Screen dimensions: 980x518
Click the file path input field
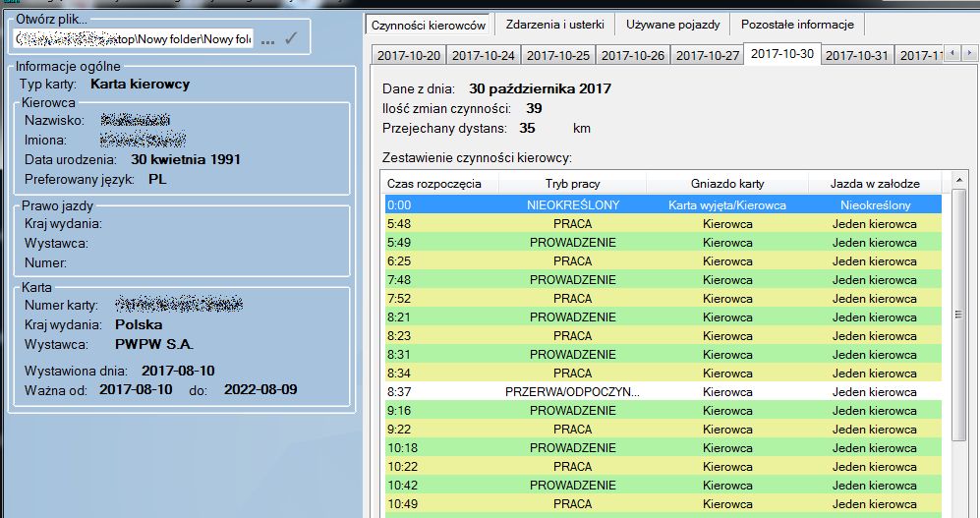click(x=133, y=39)
